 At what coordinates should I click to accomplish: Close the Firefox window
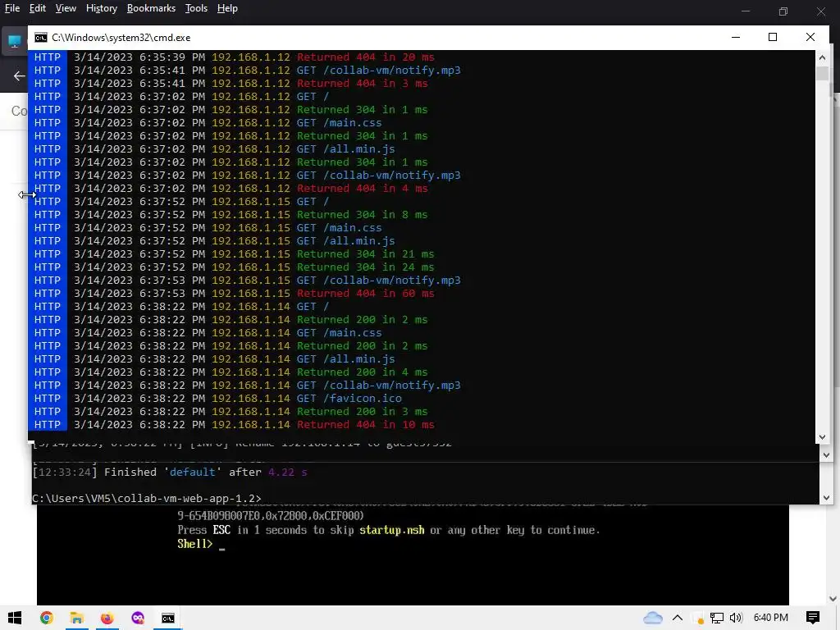point(820,11)
